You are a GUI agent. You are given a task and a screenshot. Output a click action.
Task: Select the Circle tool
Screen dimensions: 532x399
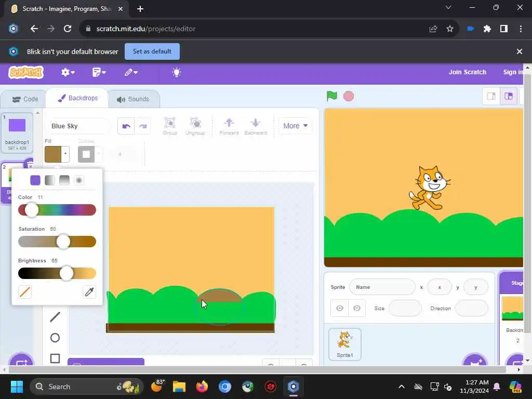coord(55,338)
